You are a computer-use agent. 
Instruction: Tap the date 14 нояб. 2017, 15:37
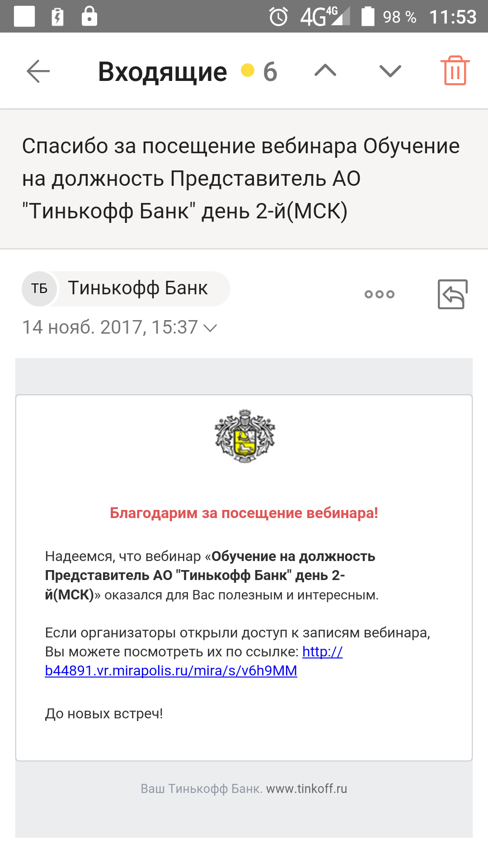pos(110,327)
